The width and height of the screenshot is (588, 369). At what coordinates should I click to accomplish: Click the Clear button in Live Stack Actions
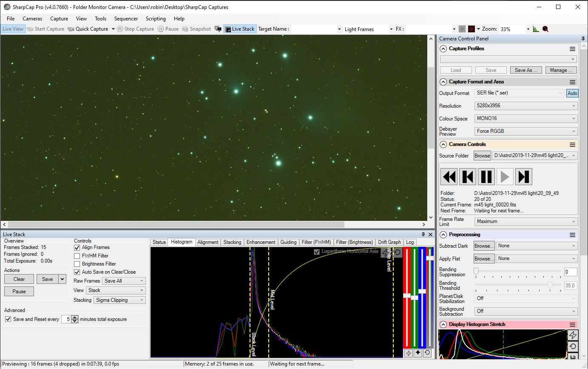click(x=19, y=279)
